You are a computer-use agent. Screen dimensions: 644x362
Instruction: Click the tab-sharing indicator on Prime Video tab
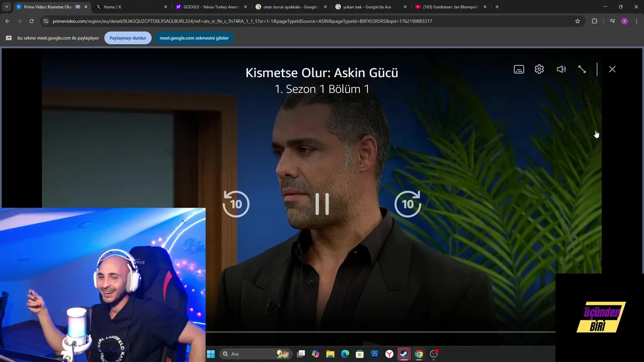point(77,7)
